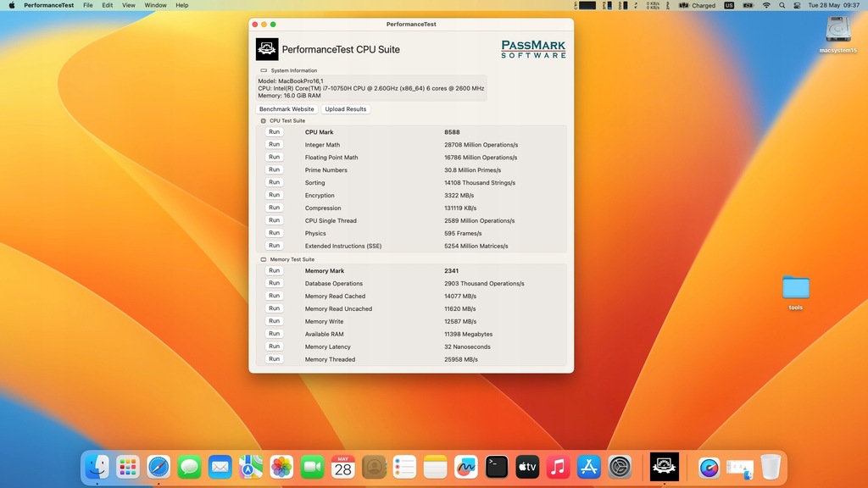Viewport: 868px width, 488px height.
Task: Open the File menu
Action: [x=87, y=5]
